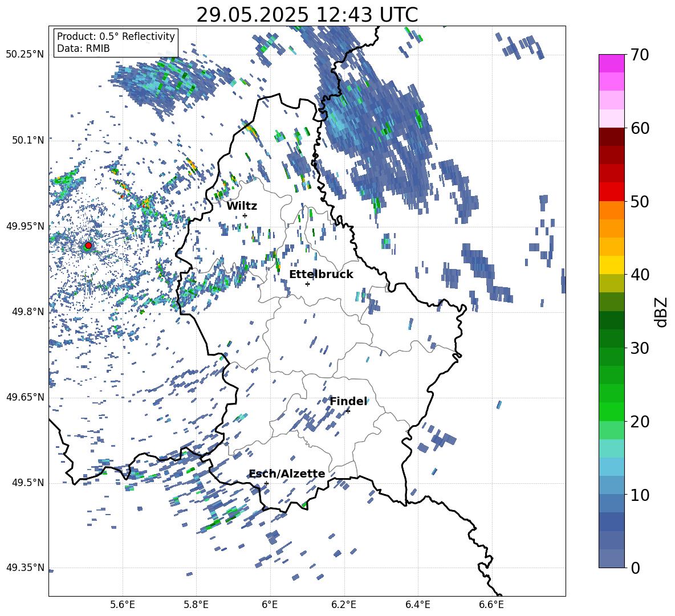Viewport: 675px width, 616px height.
Task: Pick the light blue swatch between 10 and 20
Action: point(611,467)
